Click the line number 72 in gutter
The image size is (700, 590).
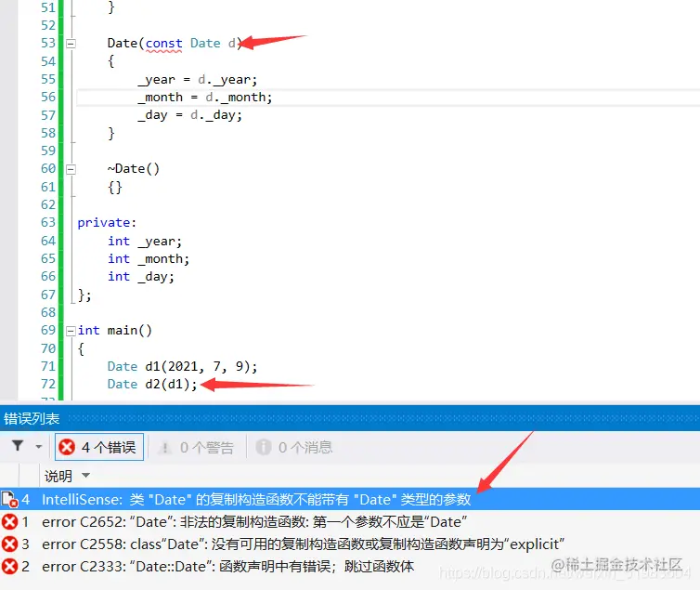point(48,384)
